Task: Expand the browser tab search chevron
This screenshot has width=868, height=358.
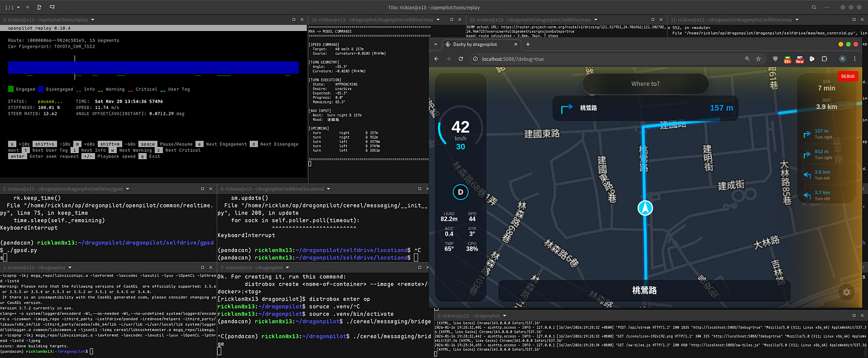Action: coord(435,45)
